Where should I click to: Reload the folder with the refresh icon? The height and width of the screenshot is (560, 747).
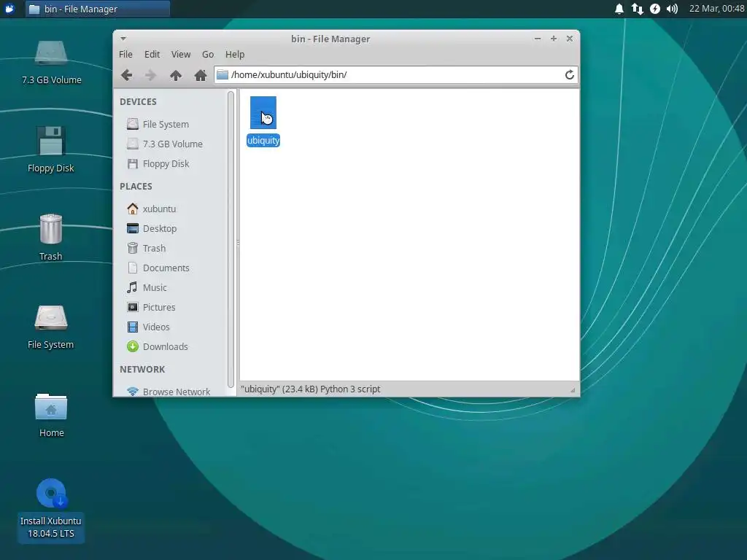click(569, 75)
